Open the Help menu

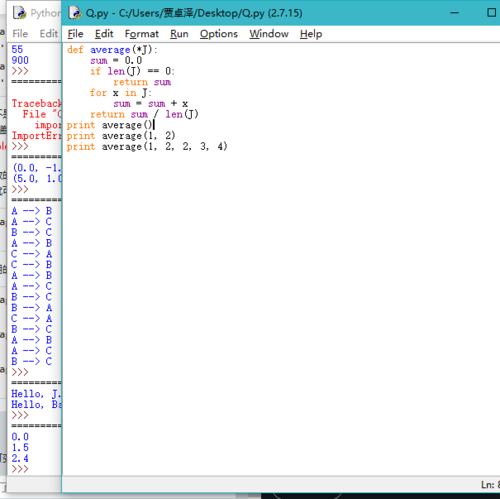click(311, 34)
